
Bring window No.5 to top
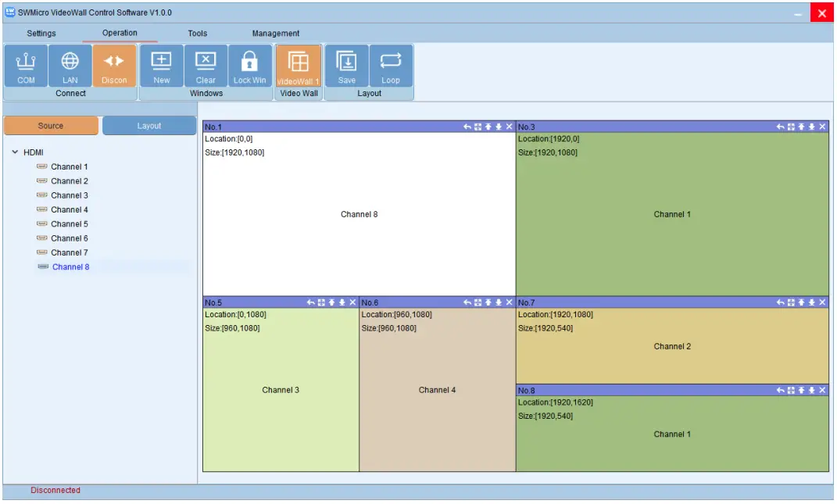[331, 302]
